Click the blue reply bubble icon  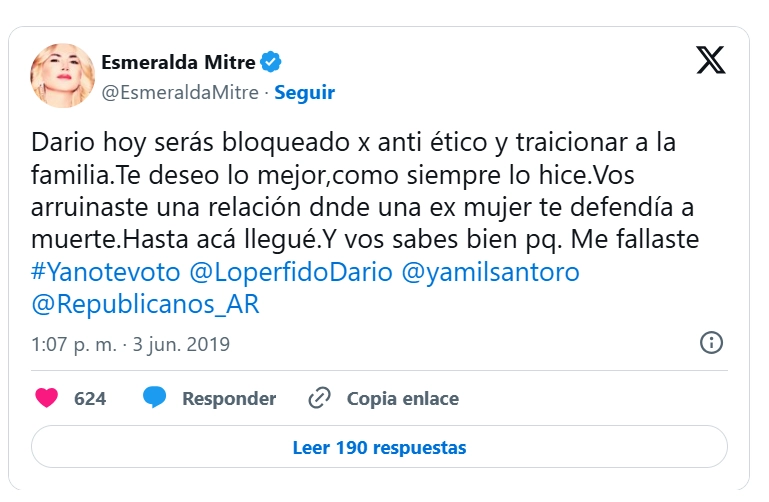pyautogui.click(x=154, y=398)
